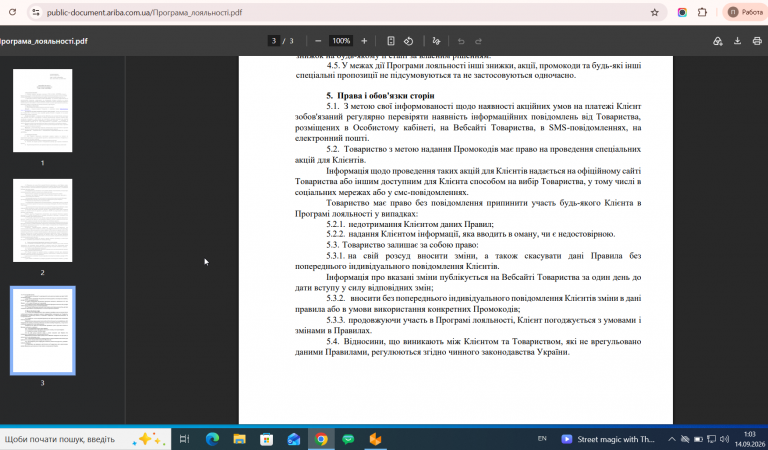The width and height of the screenshot is (768, 450).
Task: Show hidden system tray icons
Action: [672, 439]
